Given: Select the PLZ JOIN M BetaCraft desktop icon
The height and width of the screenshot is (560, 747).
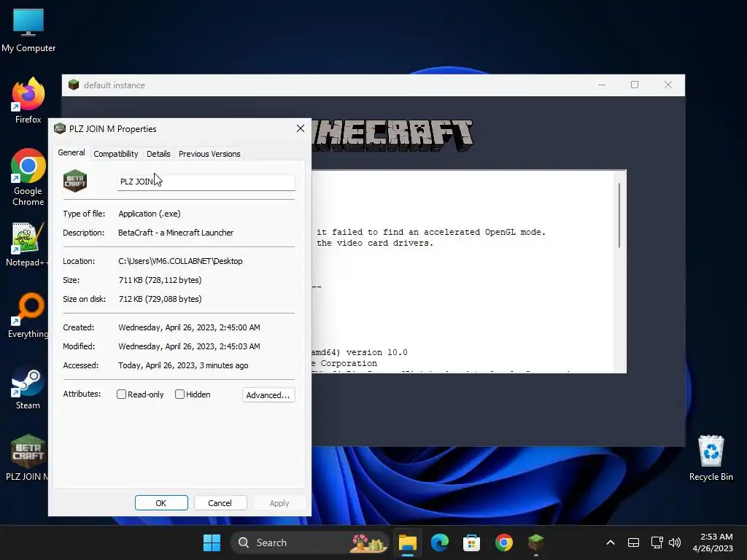Looking at the screenshot, I should point(28,458).
